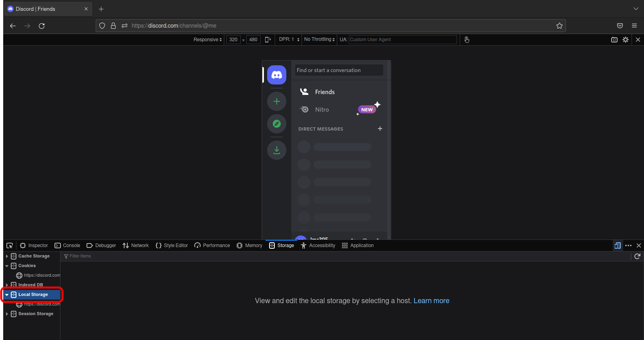Open the Application tab
Viewport: 644px width, 340px height.
tap(358, 245)
